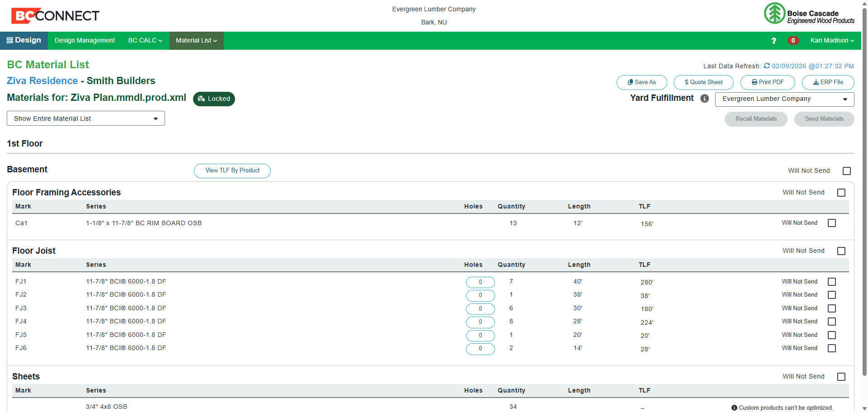Check Will Not Send for FJ4
This screenshot has width=868, height=412.
point(832,322)
